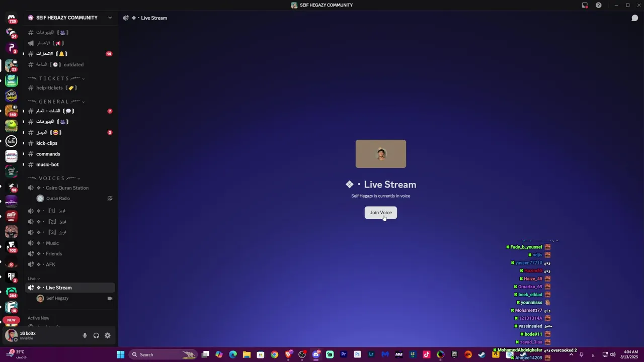Open the Help question mark icon
This screenshot has height=362, width=644.
[x=599, y=5]
